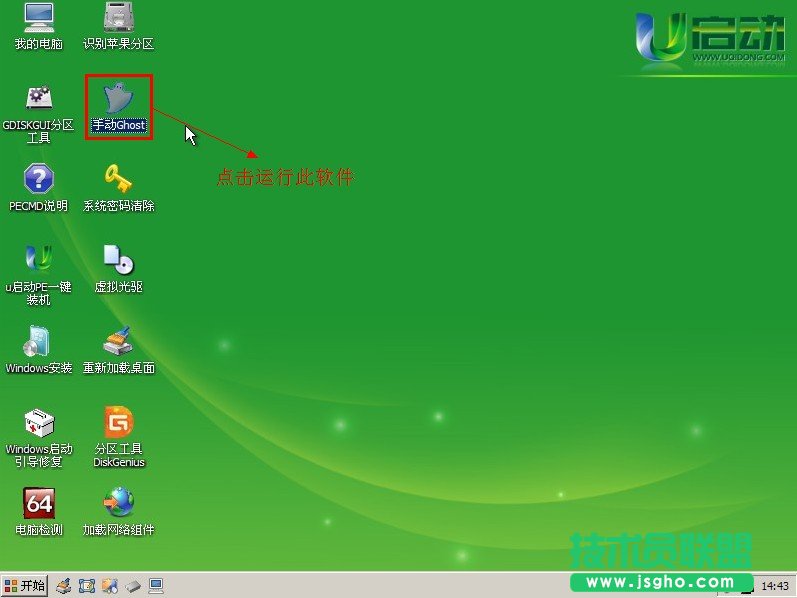Screen dimensions: 797x598
Task: Open 电脑检测 AIDA64 icon
Action: [x=38, y=503]
